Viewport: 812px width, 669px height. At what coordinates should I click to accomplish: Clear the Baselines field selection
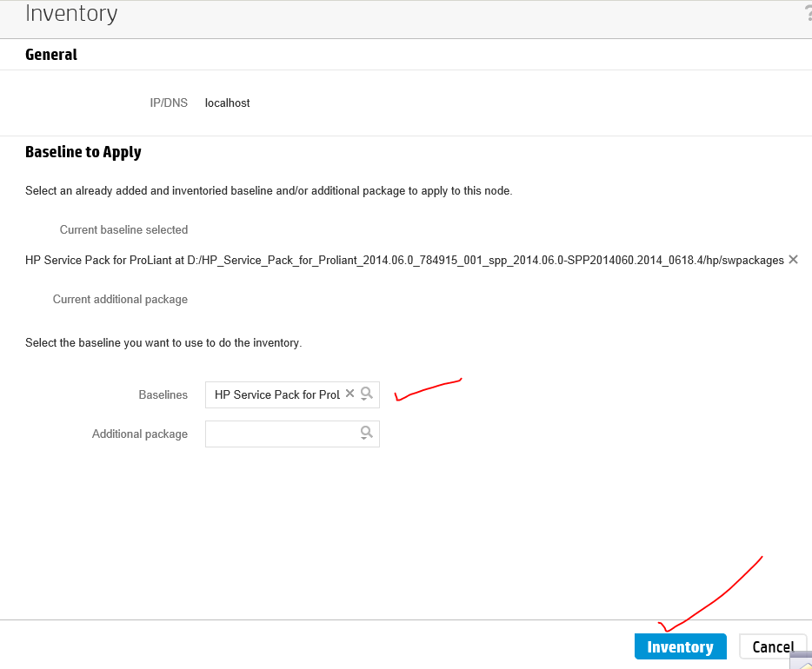(350, 394)
